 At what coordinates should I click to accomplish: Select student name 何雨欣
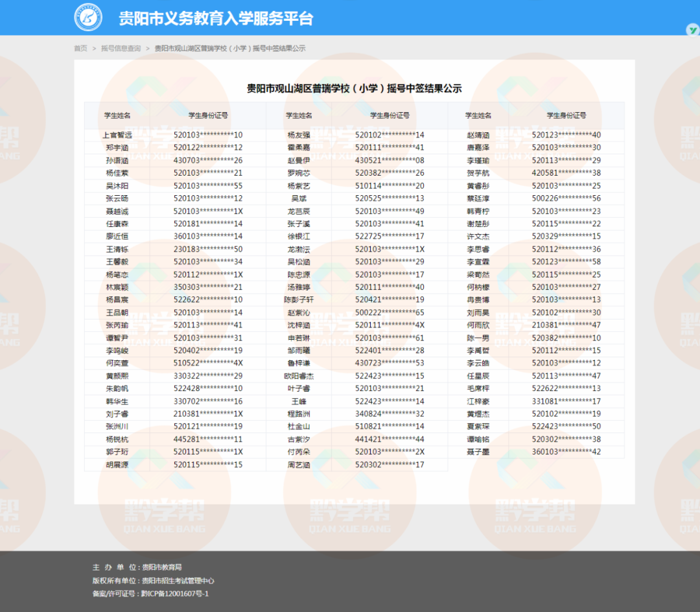478,325
